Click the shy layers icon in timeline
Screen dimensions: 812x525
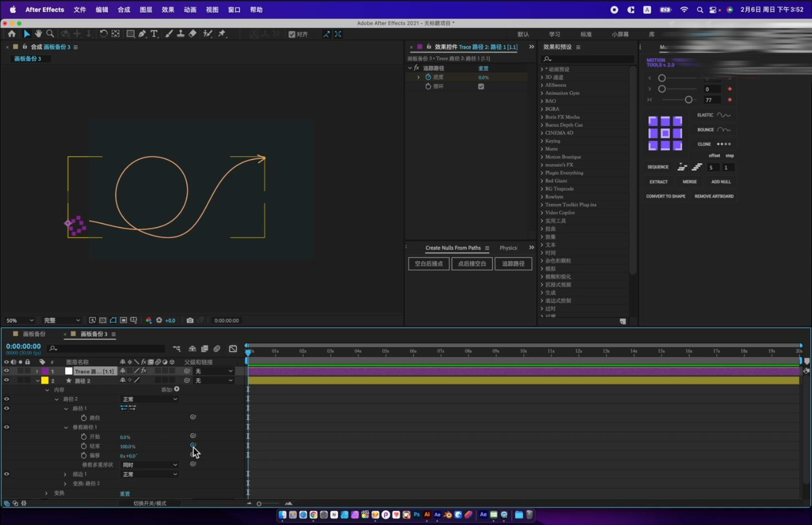[x=192, y=349]
